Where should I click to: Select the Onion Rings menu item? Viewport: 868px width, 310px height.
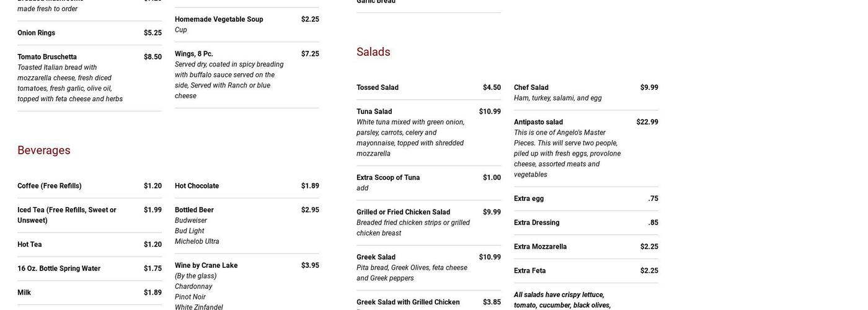(37, 33)
